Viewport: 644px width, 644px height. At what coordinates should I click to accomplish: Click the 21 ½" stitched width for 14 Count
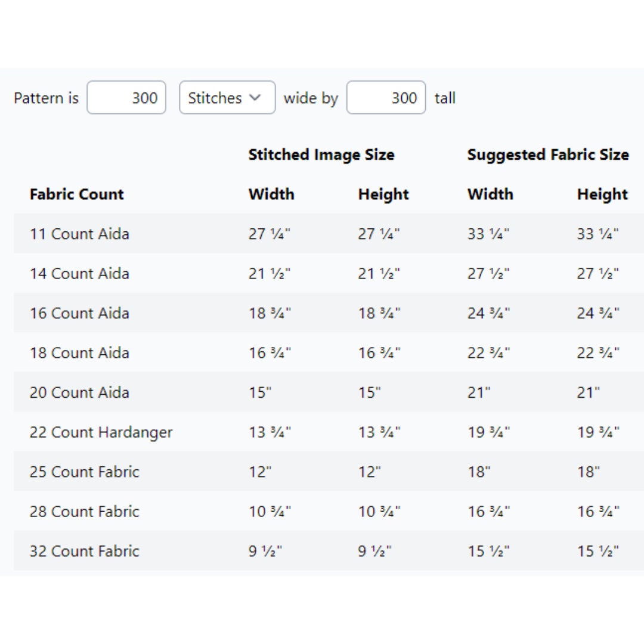[x=270, y=273]
